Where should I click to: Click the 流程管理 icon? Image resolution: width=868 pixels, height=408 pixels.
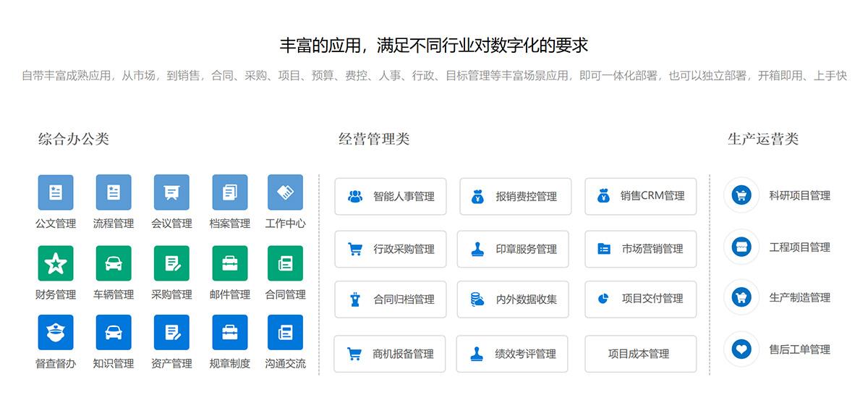(x=114, y=192)
